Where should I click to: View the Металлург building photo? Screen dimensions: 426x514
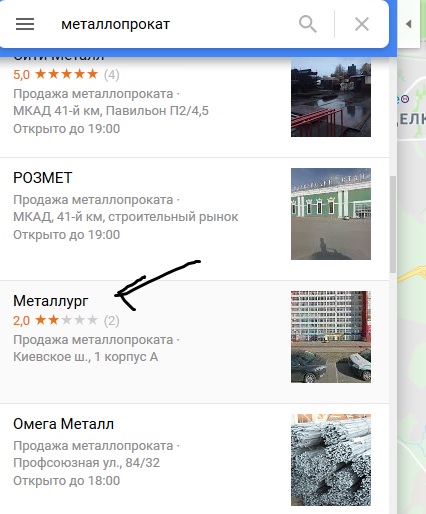tap(331, 337)
